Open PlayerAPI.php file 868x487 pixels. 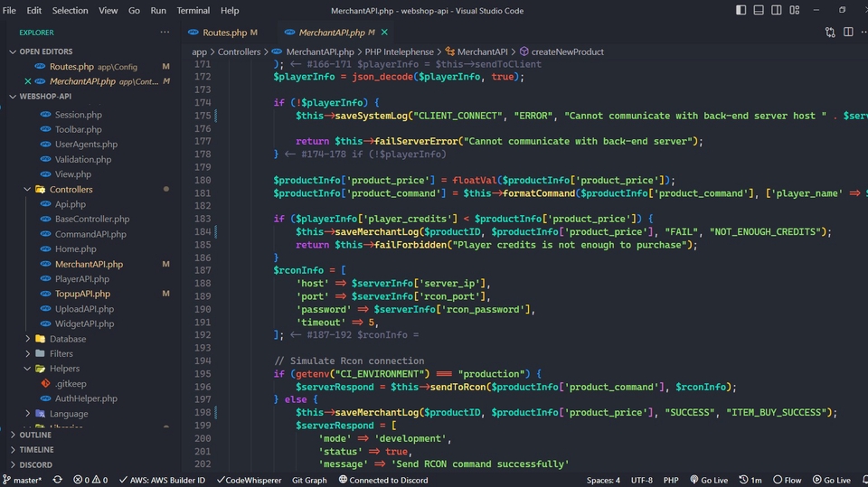point(82,279)
